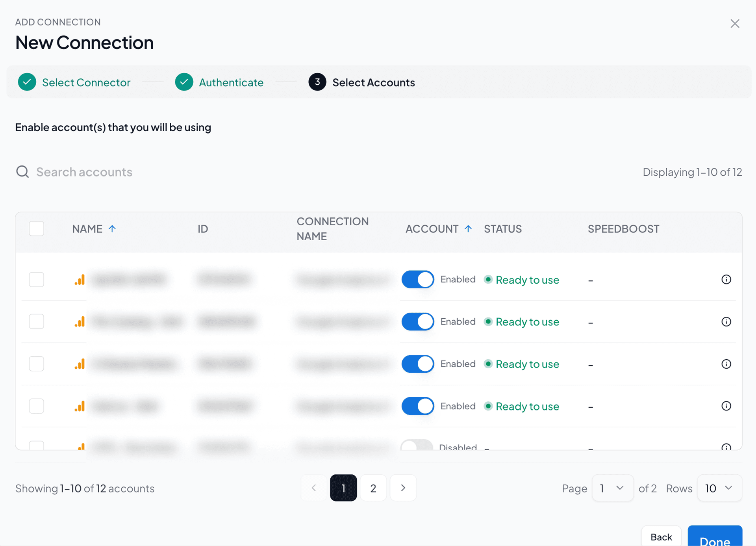Click the Back button

coord(661,536)
